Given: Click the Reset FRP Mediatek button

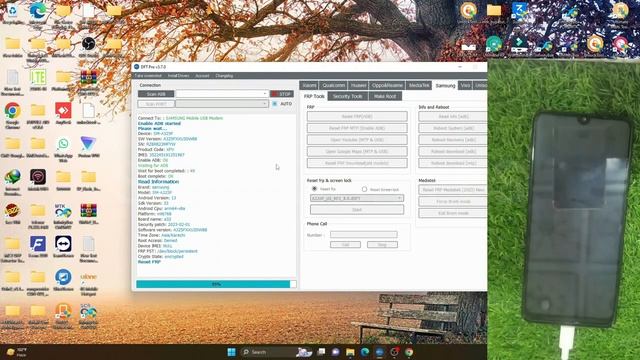Looking at the screenshot, I should click(x=453, y=190).
